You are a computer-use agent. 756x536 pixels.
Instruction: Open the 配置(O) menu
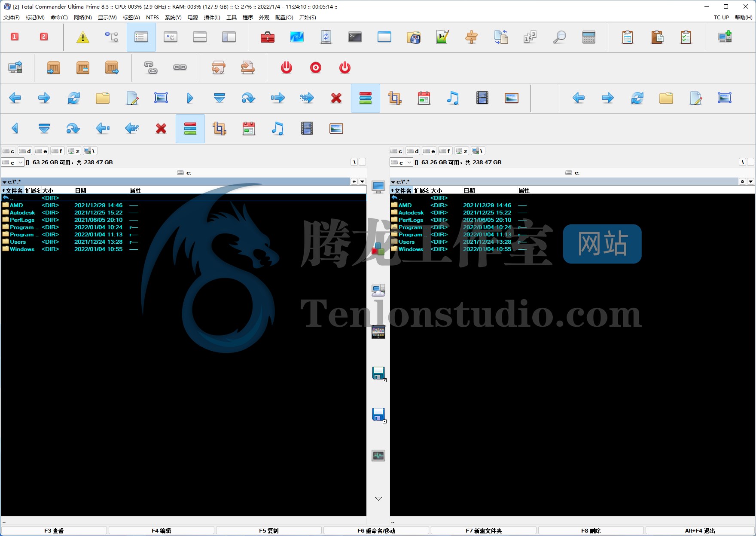click(284, 18)
